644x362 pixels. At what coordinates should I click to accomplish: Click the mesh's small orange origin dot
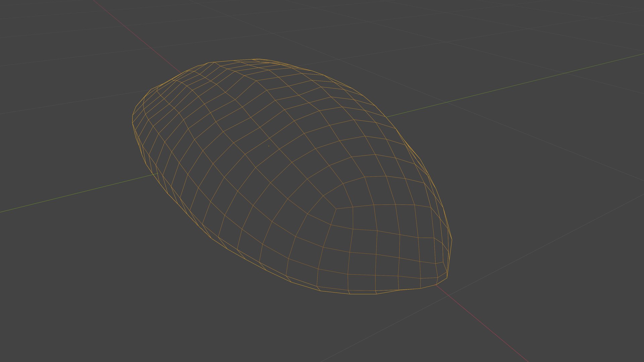tap(269, 146)
